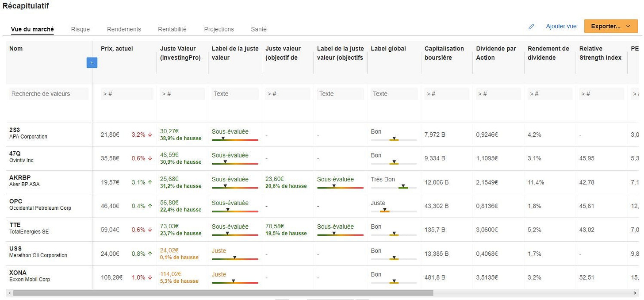Viewport: 644px width, 300px height.
Task: Click the 52,51 RSI value
Action: [x=586, y=277]
